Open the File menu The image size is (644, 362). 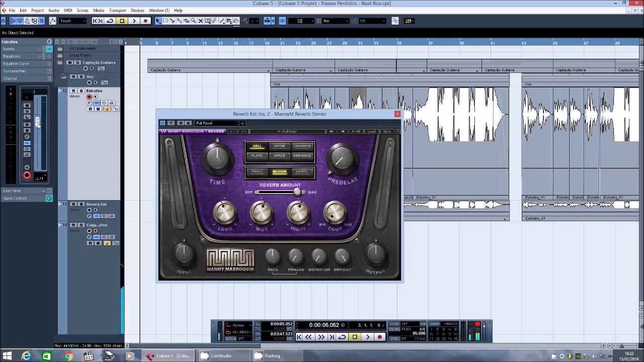click(12, 10)
